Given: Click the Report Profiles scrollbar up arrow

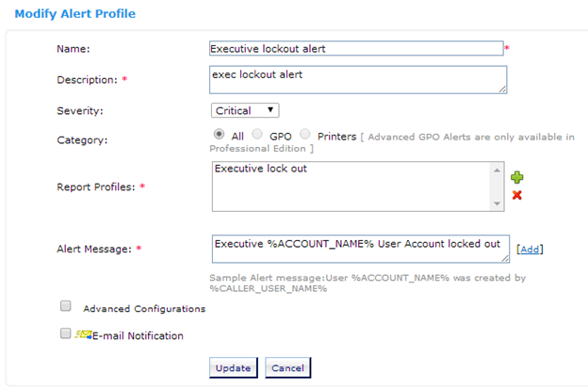Looking at the screenshot, I should coord(497,170).
